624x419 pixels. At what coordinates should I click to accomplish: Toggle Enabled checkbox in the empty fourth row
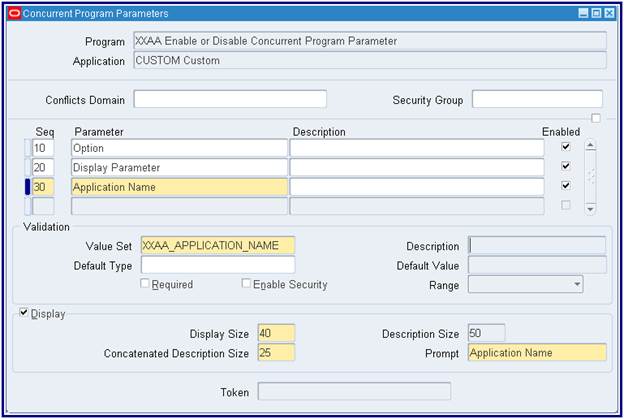pyautogui.click(x=566, y=205)
